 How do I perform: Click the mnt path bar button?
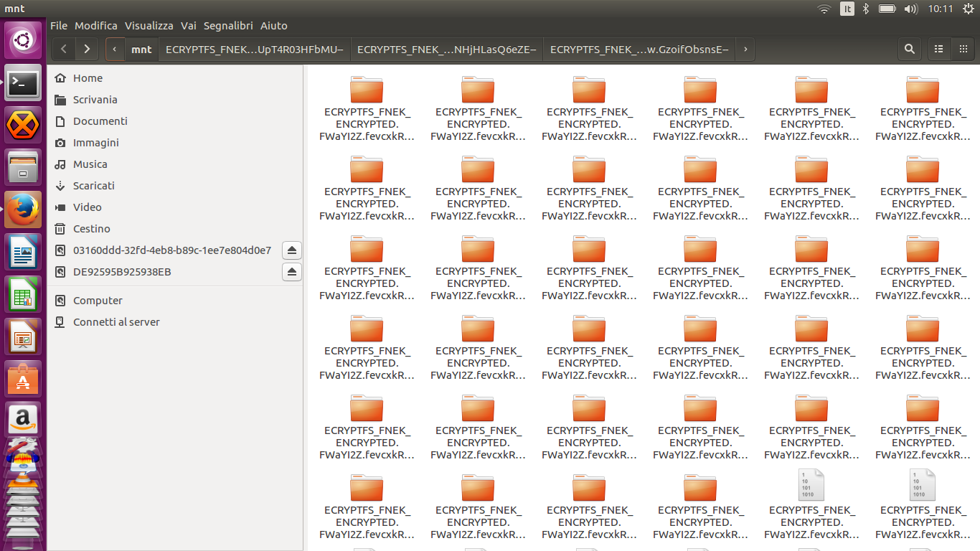point(141,49)
